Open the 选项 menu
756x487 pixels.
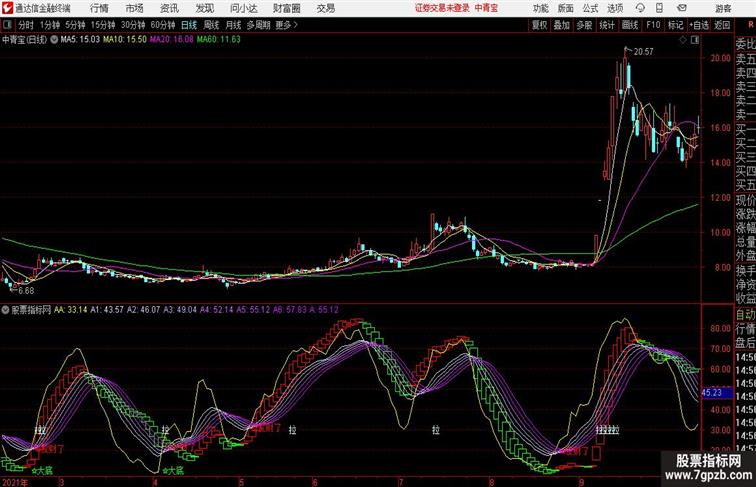[615, 8]
